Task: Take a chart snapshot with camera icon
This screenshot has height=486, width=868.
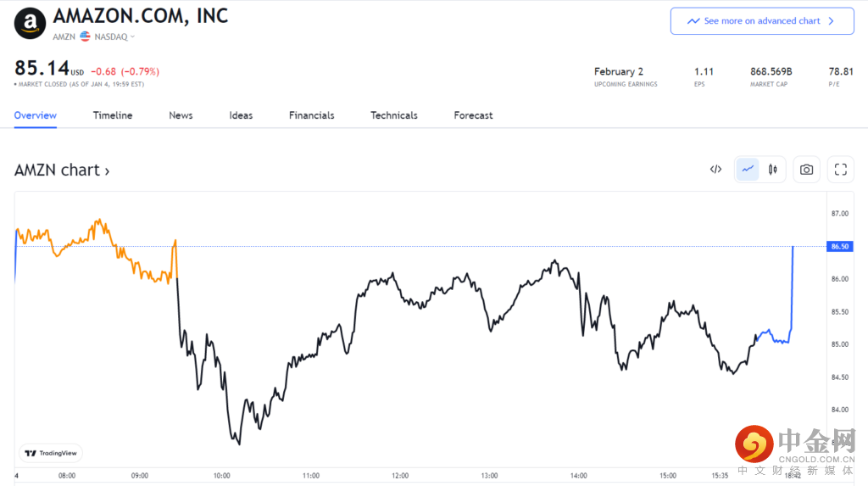Action: (806, 170)
